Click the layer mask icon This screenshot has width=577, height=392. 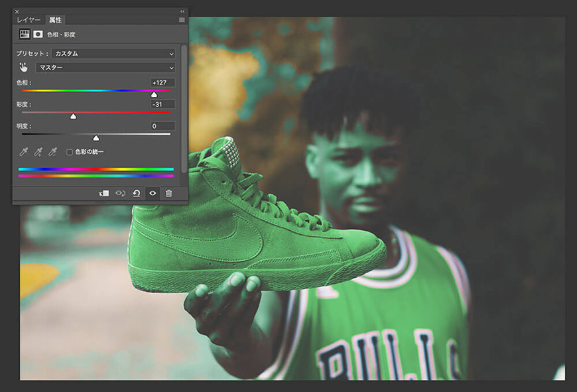(x=38, y=34)
